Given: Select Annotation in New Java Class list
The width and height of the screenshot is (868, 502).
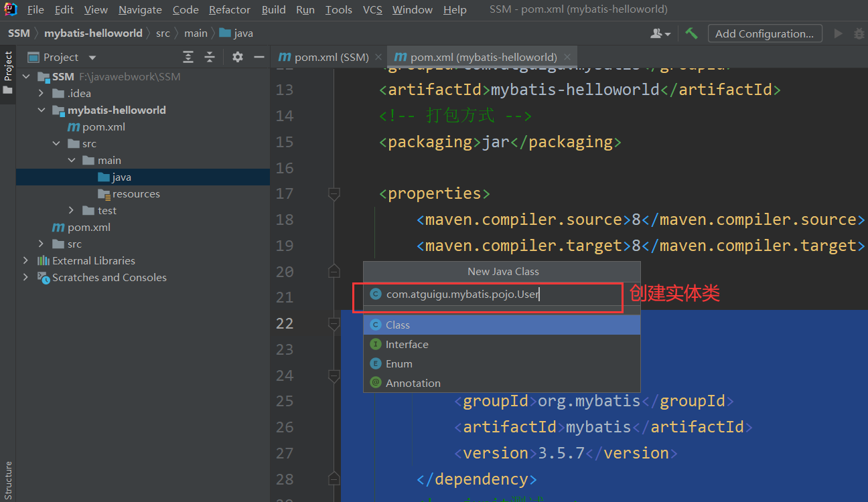Looking at the screenshot, I should pos(502,383).
